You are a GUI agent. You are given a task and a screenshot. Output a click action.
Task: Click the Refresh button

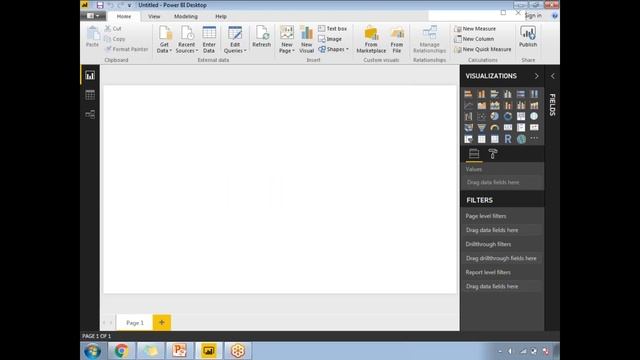[x=261, y=37]
